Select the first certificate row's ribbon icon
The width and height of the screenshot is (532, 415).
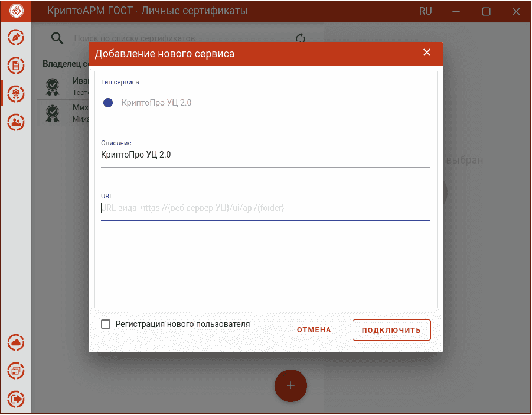point(53,87)
